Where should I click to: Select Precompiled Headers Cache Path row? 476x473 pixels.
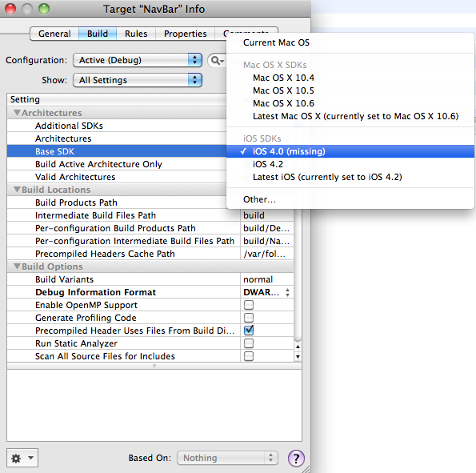coord(150,254)
